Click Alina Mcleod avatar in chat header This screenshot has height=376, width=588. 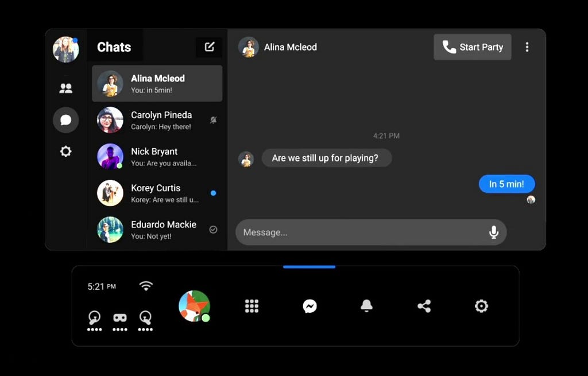[248, 47]
